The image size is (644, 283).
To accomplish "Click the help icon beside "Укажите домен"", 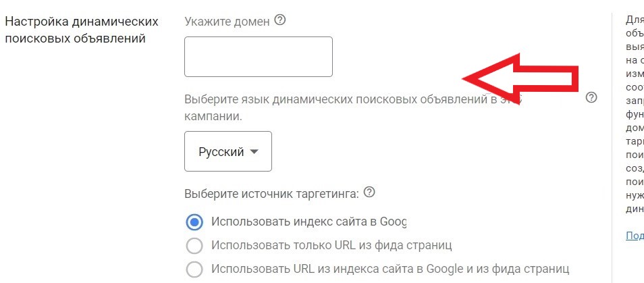I will (280, 21).
